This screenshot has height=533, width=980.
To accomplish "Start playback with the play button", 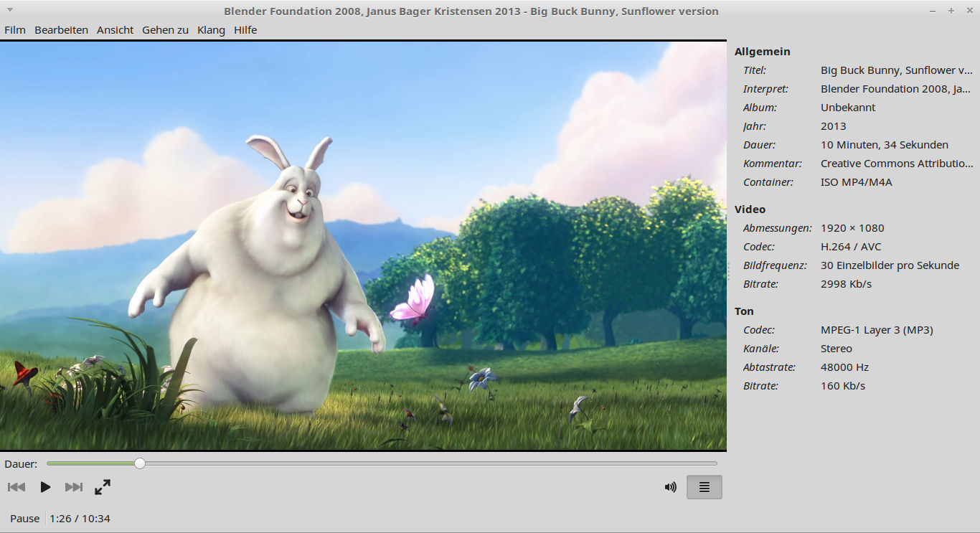I will tap(45, 487).
